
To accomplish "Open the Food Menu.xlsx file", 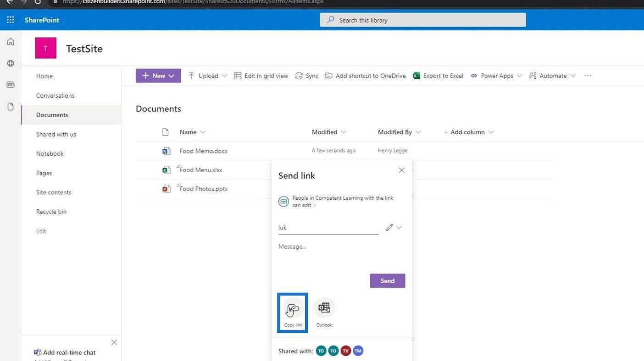I will point(201,170).
